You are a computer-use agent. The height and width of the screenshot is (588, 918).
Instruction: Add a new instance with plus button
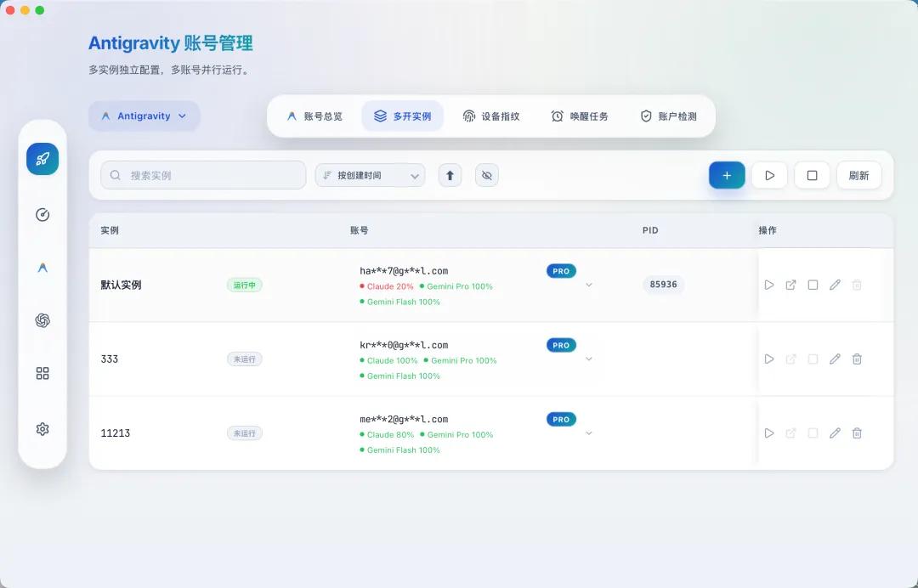(727, 175)
